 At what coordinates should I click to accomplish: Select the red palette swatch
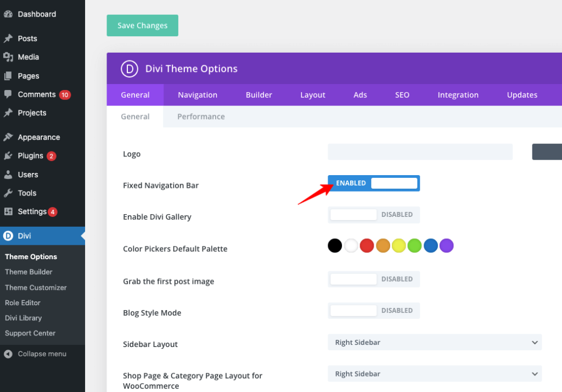coord(367,245)
